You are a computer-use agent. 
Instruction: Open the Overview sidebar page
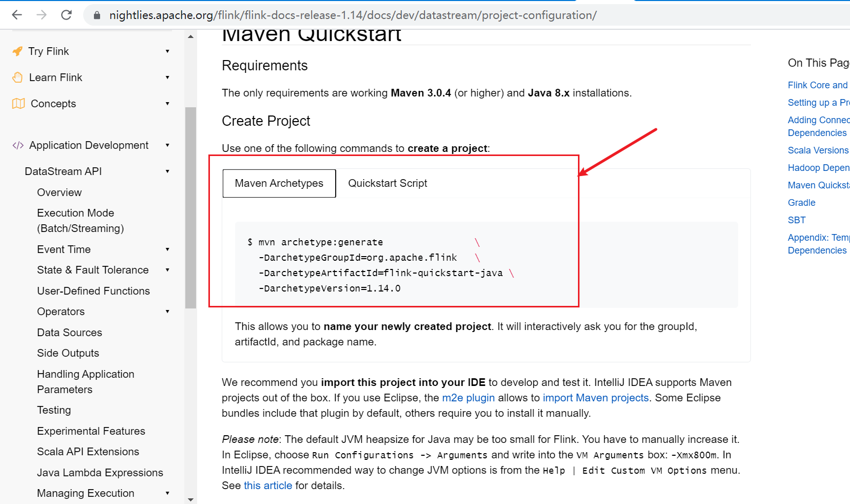tap(60, 192)
